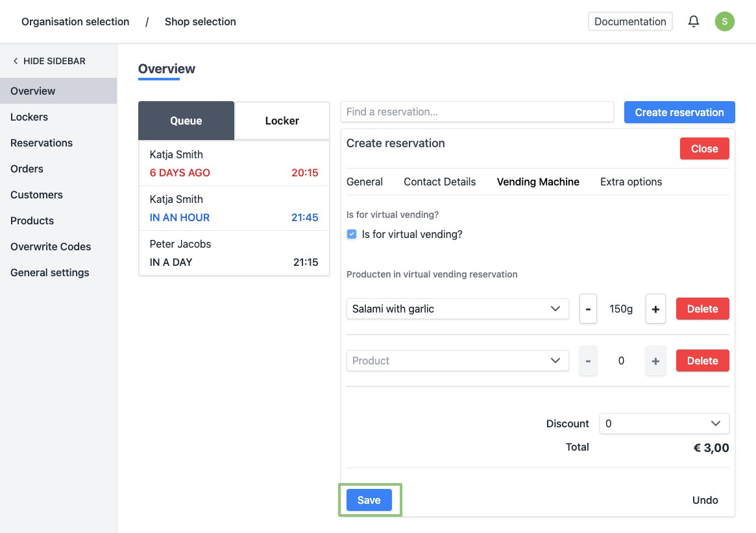Screen dimensions: 756x533
Task: Increase Salami with garlic quantity with plus
Action: tap(655, 309)
